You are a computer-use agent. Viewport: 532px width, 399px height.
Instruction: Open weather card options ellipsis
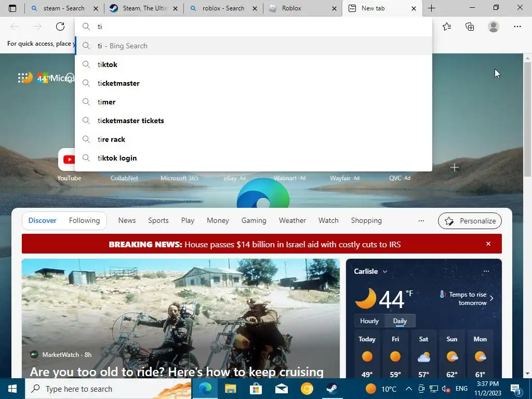[486, 271]
